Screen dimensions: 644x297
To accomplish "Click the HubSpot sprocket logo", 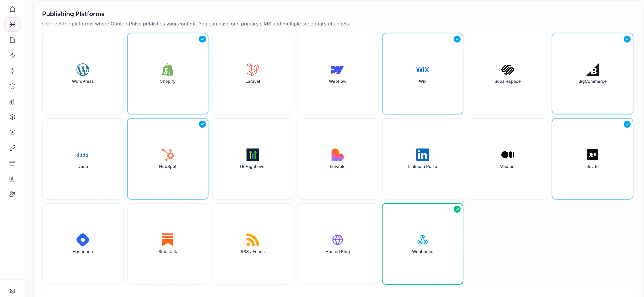I will (x=168, y=155).
